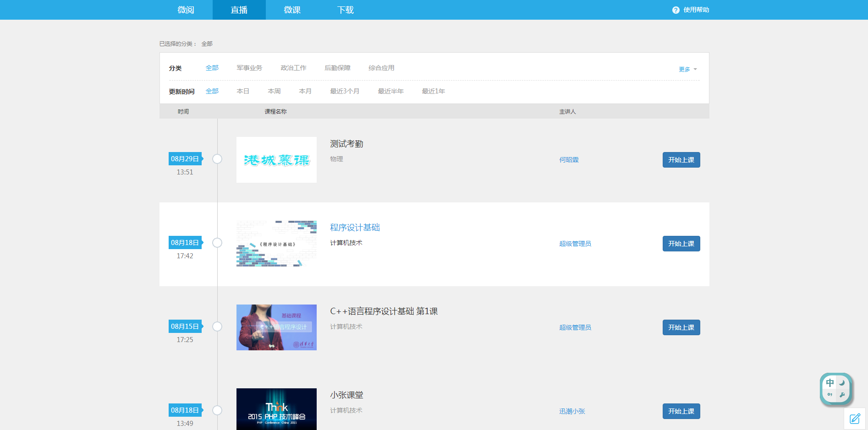Click the 08月15日 date tag

pos(185,327)
